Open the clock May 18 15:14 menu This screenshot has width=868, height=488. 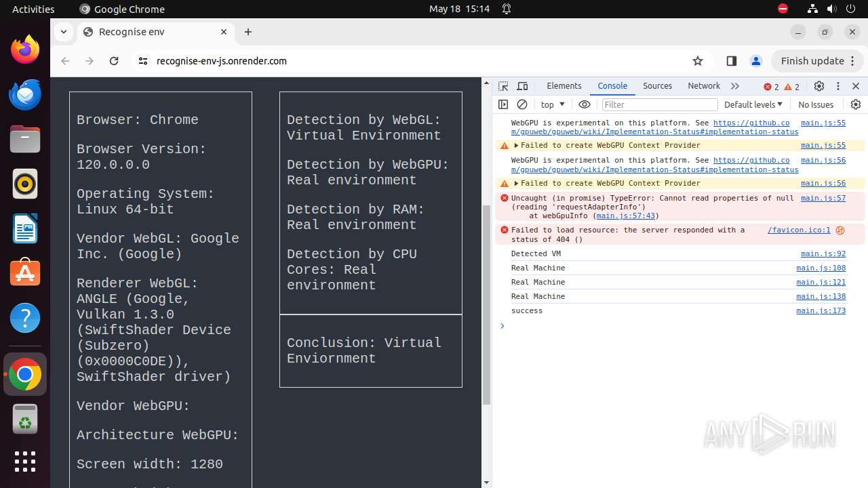pyautogui.click(x=459, y=9)
